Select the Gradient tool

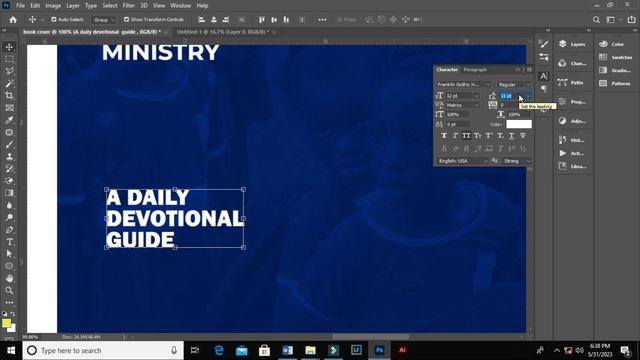click(x=9, y=193)
